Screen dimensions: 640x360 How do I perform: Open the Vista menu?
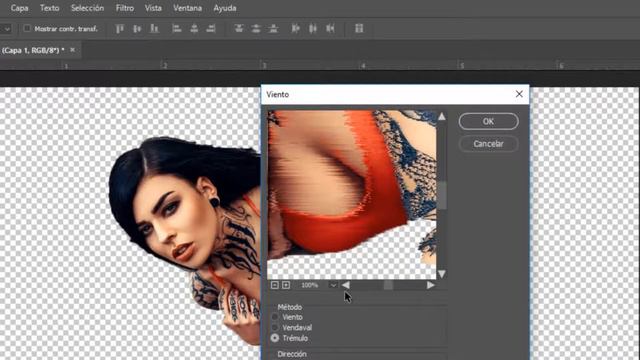coord(153,8)
